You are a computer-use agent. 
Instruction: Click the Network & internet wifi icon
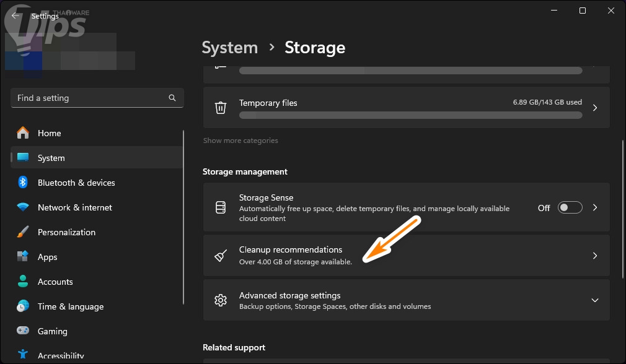[23, 207]
